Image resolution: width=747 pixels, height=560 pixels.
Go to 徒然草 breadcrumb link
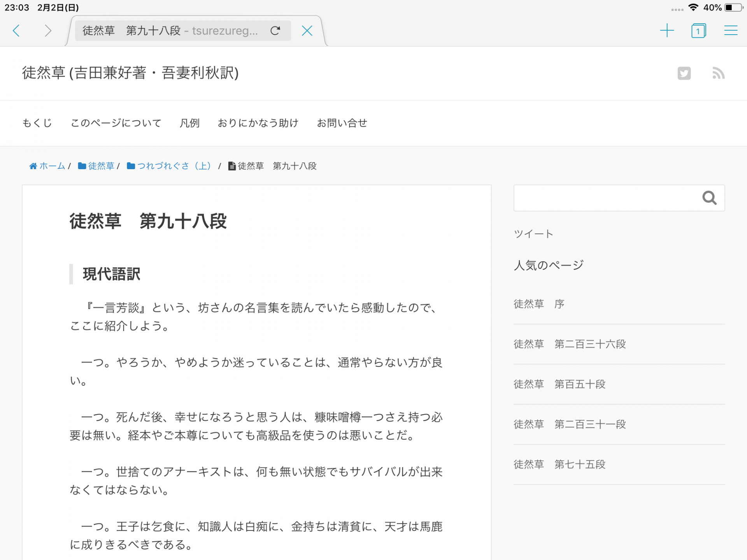pos(101,166)
